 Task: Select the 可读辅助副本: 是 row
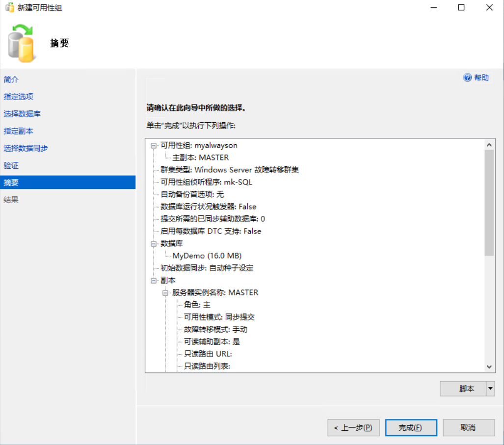pos(212,341)
